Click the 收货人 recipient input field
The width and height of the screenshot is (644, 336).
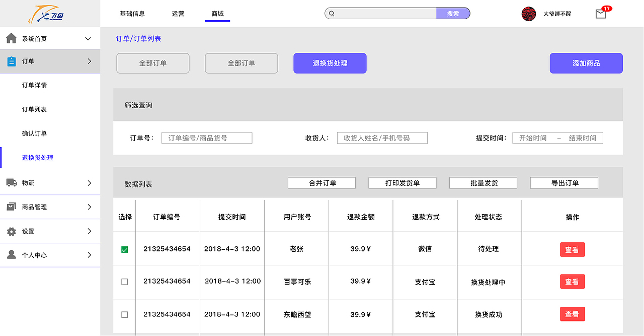(x=382, y=138)
